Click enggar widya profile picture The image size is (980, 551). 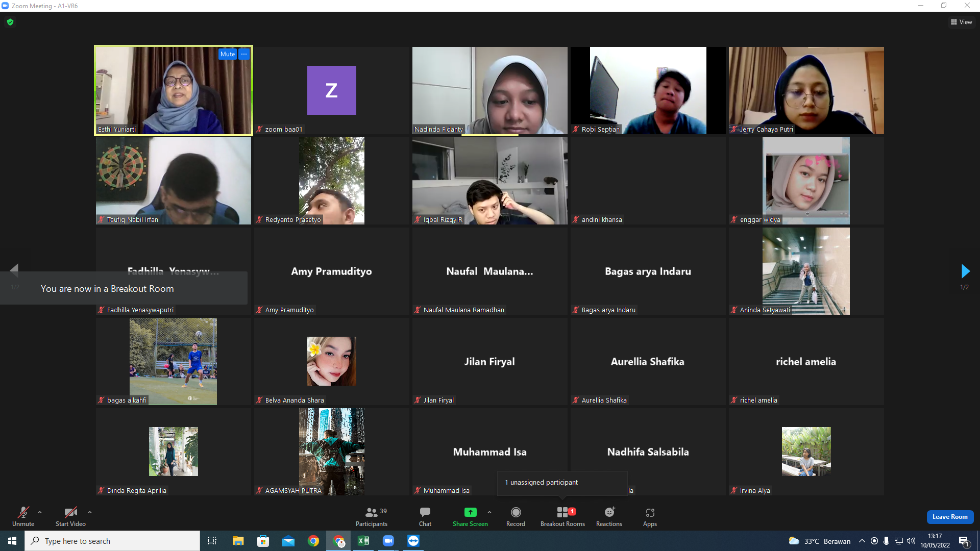(x=806, y=181)
